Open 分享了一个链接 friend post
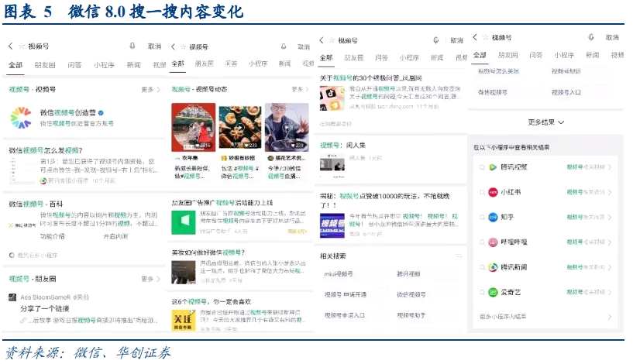The image size is (633, 364). click(45, 309)
